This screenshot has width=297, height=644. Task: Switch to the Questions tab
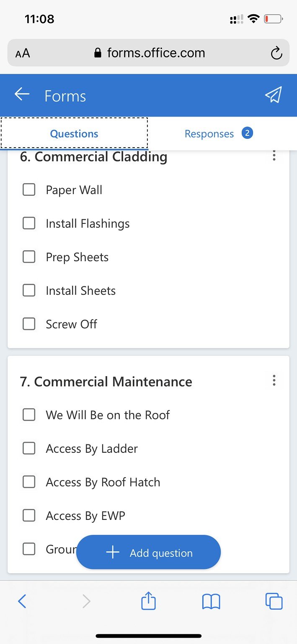point(74,133)
